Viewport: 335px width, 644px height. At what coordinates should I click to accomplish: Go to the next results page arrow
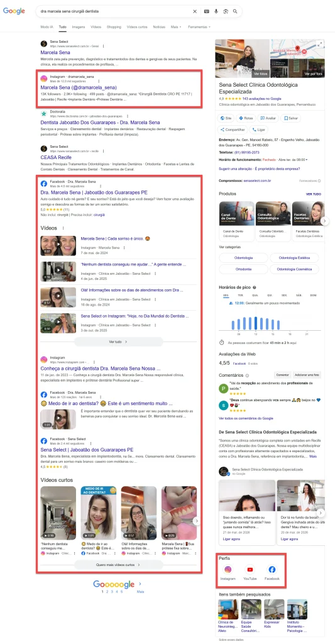(x=140, y=584)
